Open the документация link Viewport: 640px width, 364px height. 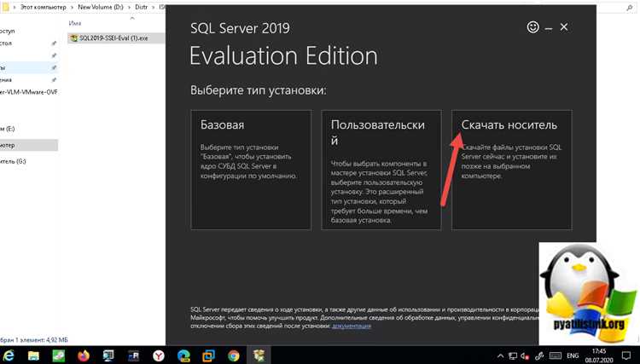352,326
